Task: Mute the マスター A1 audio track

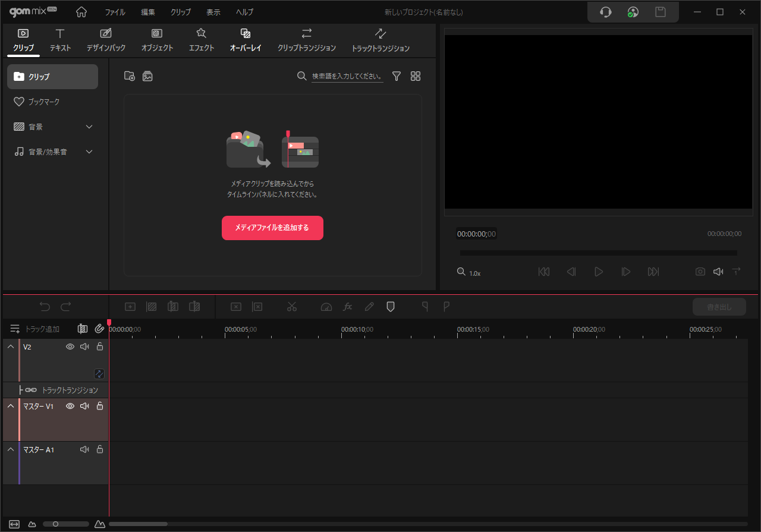Action: pos(84,449)
